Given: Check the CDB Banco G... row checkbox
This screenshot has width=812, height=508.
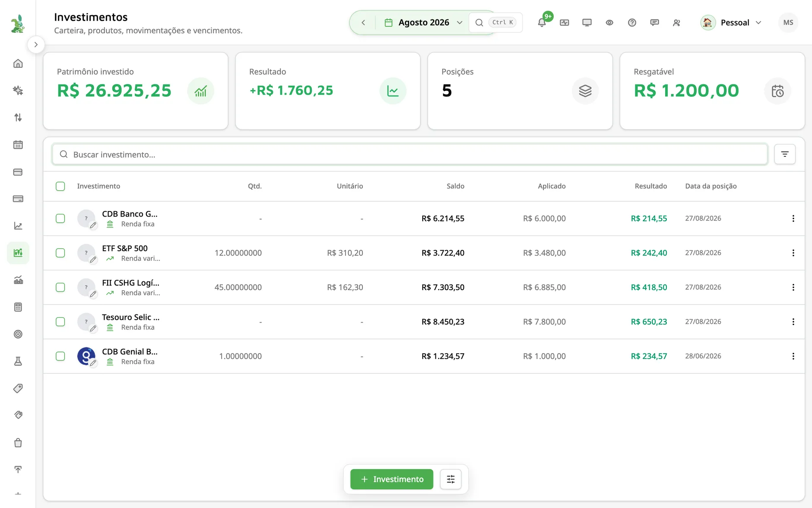Looking at the screenshot, I should point(60,218).
